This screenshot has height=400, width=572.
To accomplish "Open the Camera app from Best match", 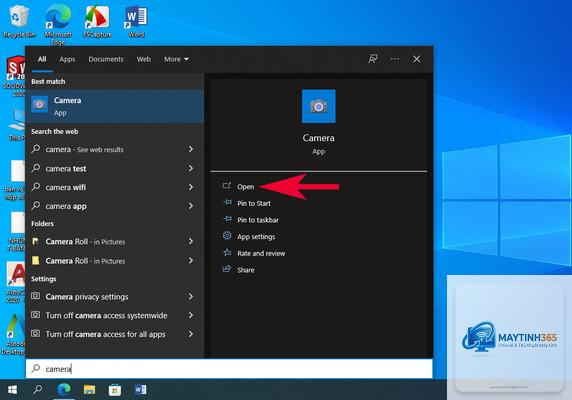I will (115, 106).
